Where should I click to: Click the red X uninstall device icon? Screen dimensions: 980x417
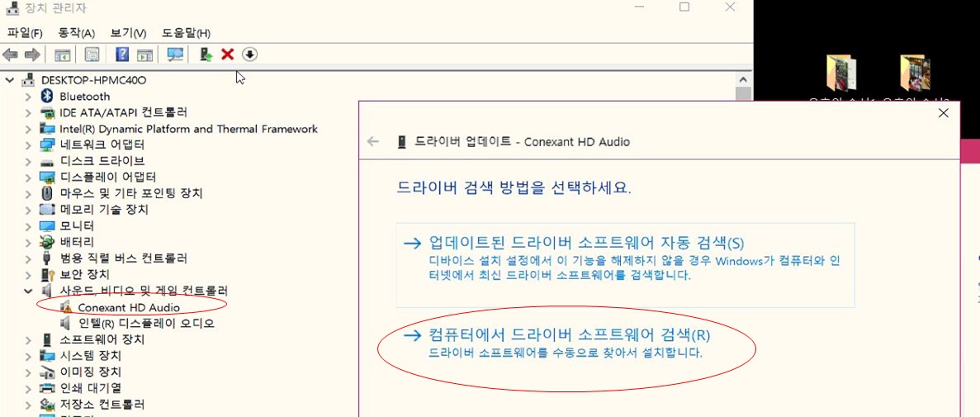coord(228,55)
